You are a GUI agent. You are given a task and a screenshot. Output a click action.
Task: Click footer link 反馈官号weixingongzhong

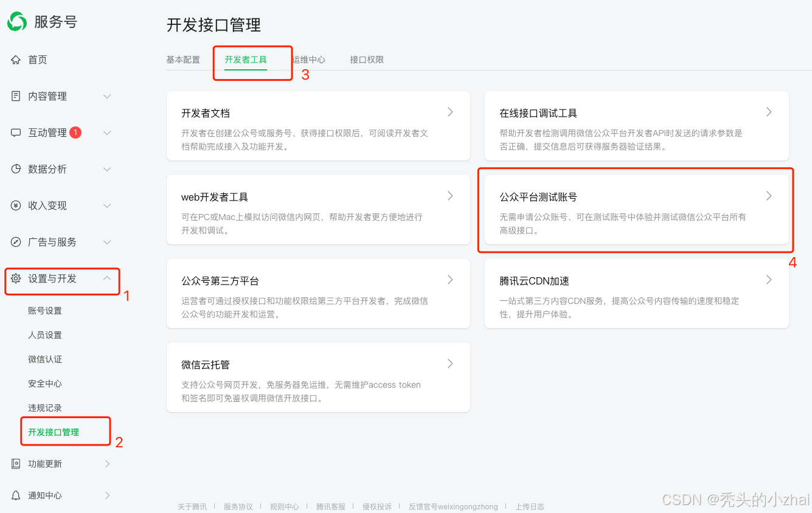click(453, 506)
